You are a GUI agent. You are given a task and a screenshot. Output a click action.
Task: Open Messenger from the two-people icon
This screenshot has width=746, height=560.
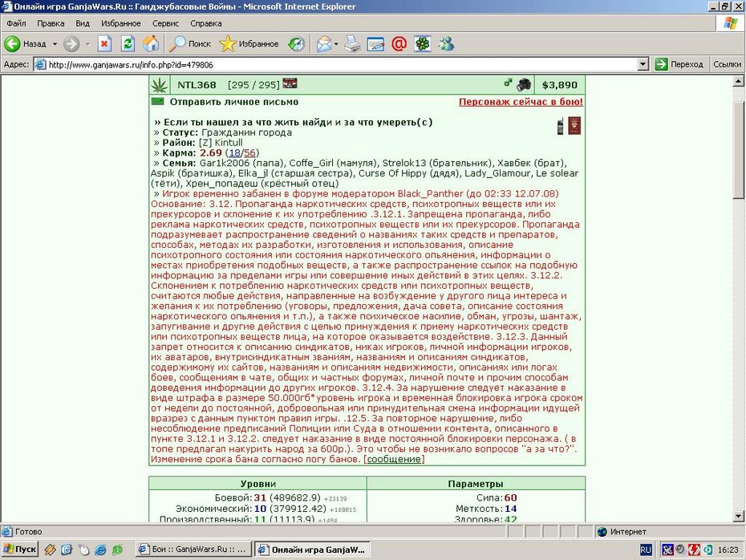(446, 44)
